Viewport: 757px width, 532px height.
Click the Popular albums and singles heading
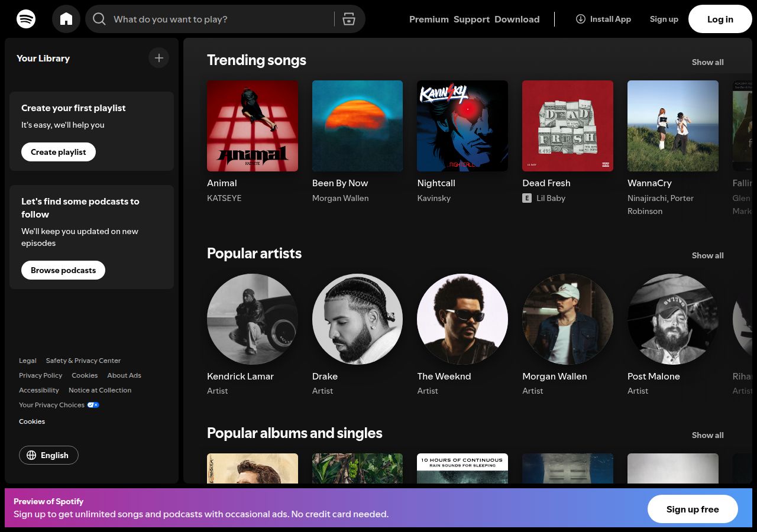[295, 433]
